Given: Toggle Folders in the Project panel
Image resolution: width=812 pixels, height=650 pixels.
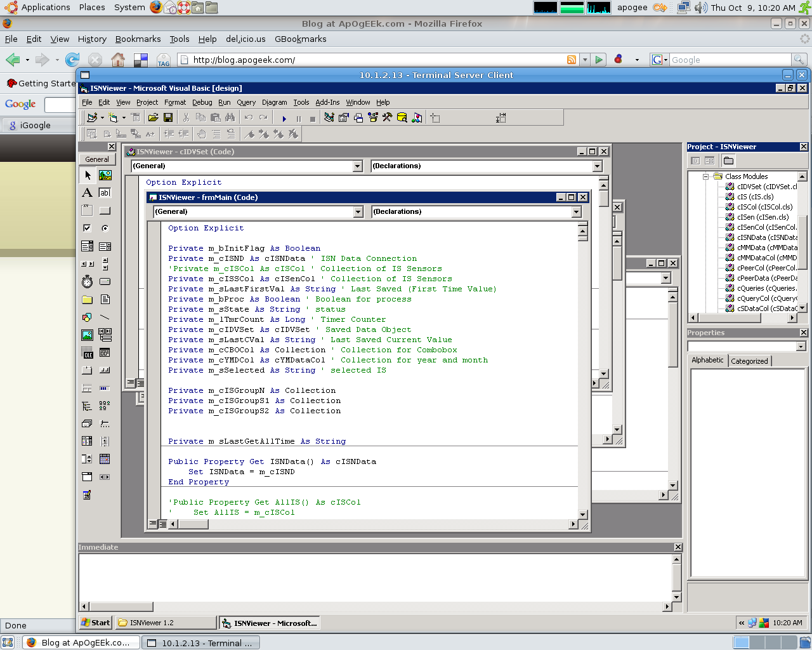Looking at the screenshot, I should click(x=728, y=161).
